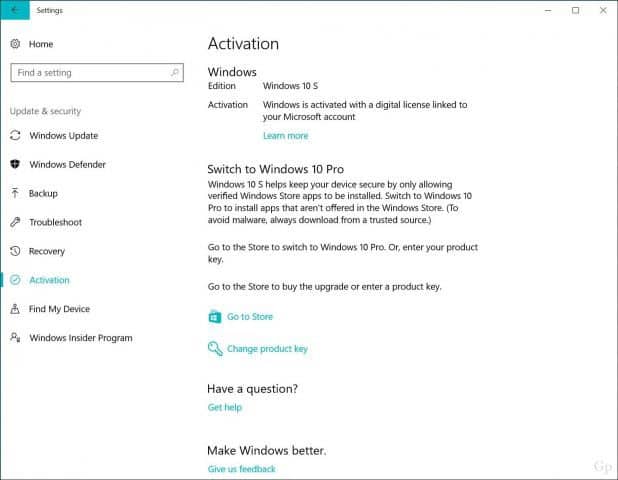Click the Activation checkmark circle icon
Viewport: 618px width, 480px height.
15,280
